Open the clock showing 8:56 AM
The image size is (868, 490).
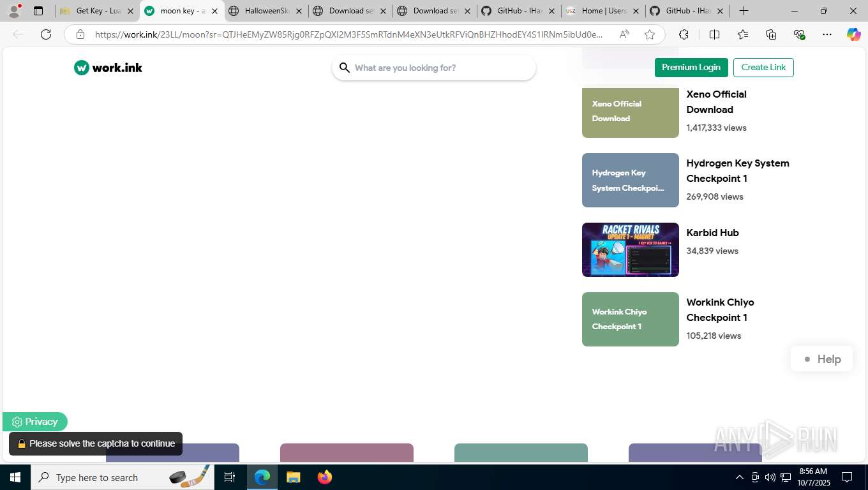[813, 477]
